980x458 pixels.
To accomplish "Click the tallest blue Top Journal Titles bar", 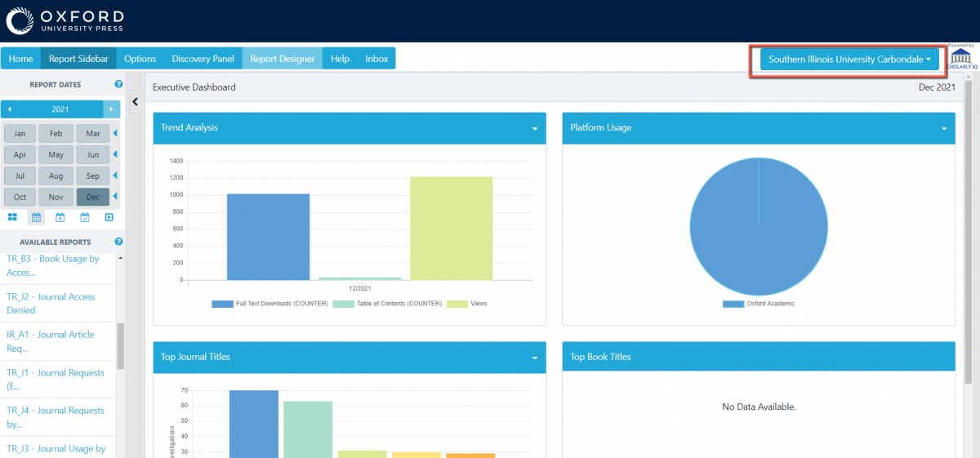I will coord(254,424).
